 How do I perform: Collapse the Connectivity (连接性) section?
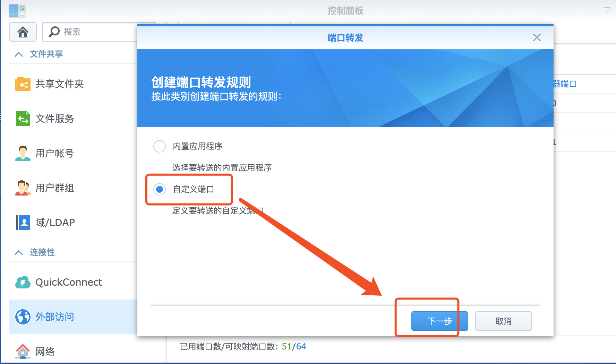[19, 252]
